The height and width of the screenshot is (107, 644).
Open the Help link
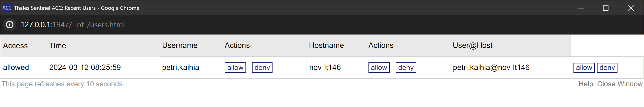pos(586,84)
